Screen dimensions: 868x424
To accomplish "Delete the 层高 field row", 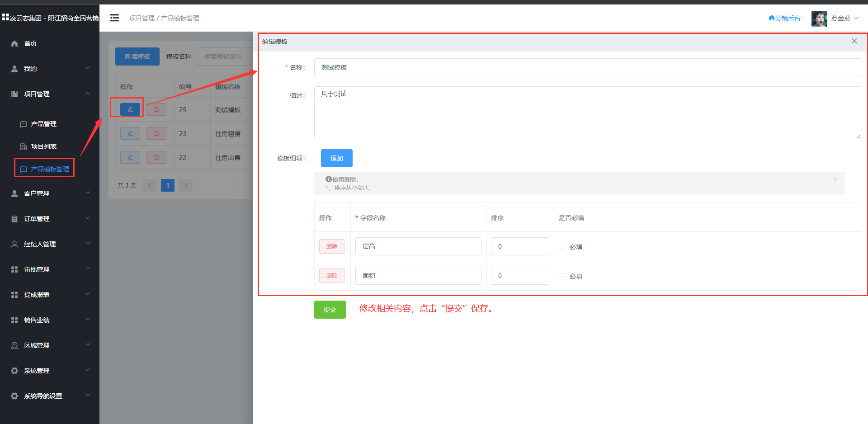I will (x=332, y=246).
